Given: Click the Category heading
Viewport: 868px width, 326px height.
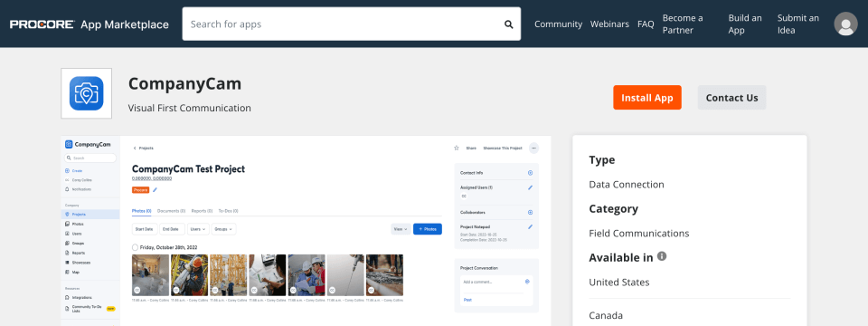Looking at the screenshot, I should tap(613, 209).
